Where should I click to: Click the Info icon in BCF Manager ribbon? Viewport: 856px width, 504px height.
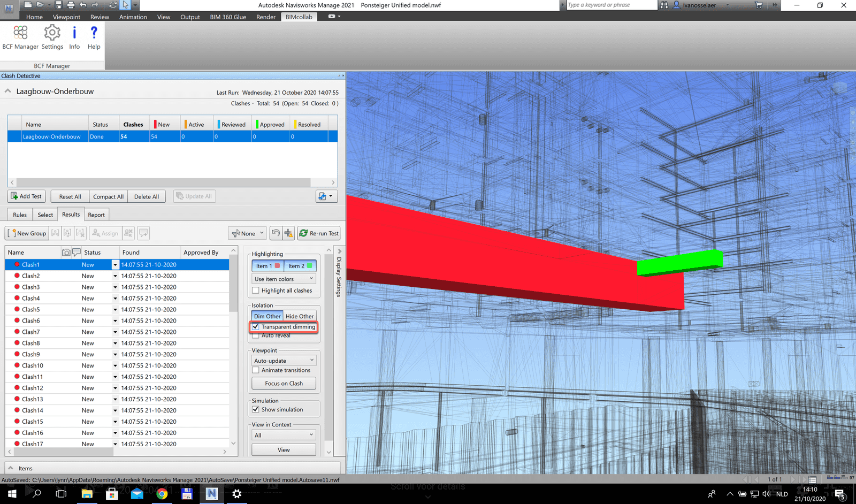tap(74, 36)
